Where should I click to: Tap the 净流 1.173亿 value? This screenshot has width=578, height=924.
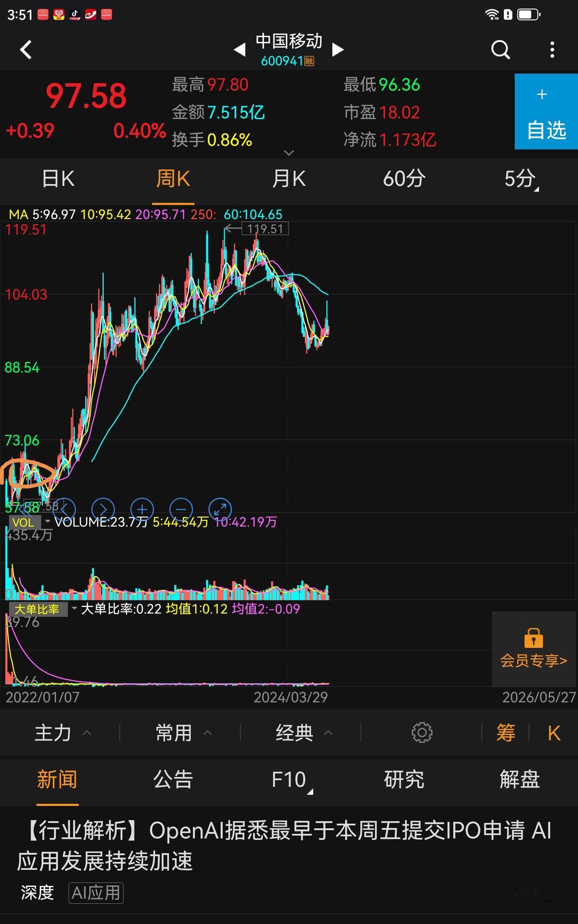(390, 140)
